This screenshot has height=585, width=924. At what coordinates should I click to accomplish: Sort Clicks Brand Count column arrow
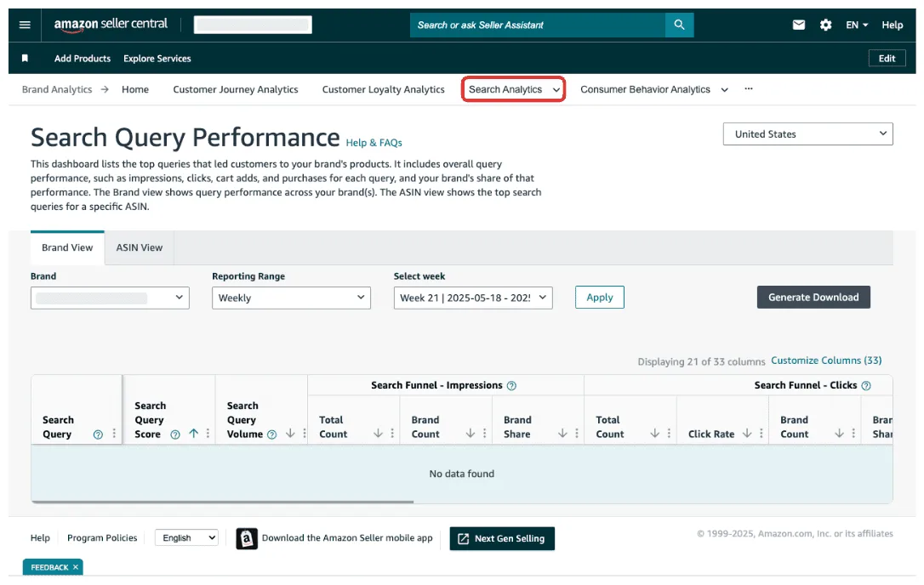click(x=839, y=434)
